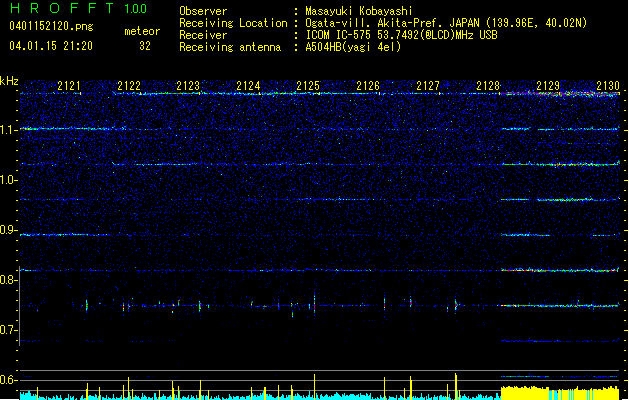Select the observer name Masayuki Kobayashi

tap(359, 11)
